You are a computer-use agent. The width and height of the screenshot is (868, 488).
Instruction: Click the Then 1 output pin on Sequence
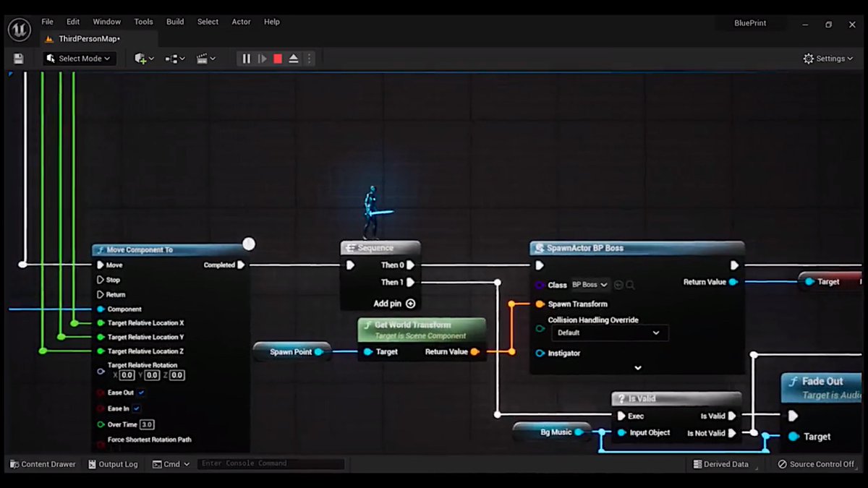(x=410, y=283)
